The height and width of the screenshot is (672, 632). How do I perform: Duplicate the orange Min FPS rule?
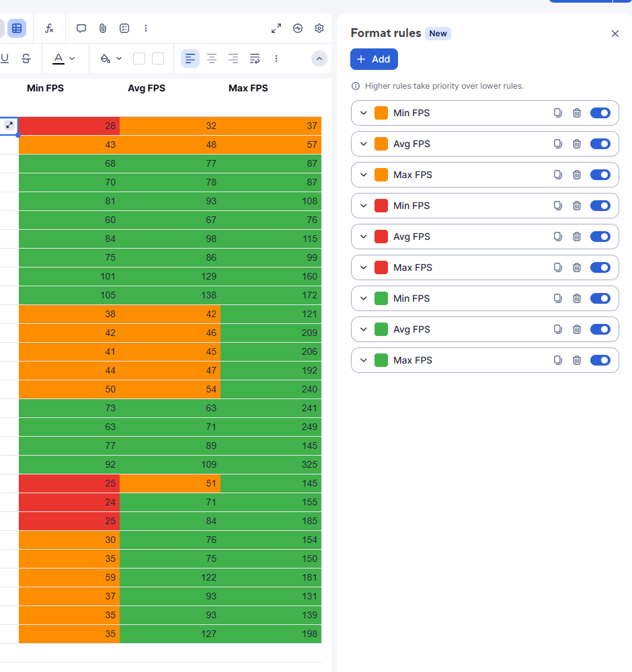557,113
